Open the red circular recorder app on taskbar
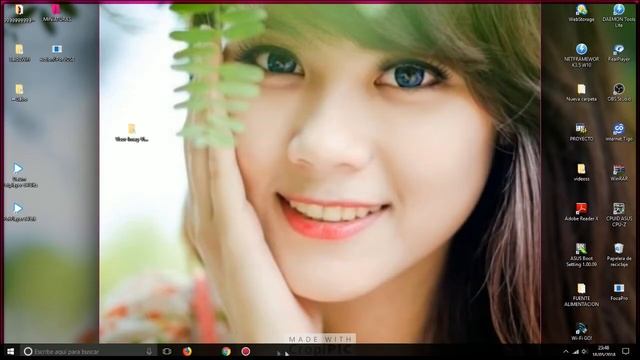The height and width of the screenshot is (360, 640). click(x=246, y=351)
